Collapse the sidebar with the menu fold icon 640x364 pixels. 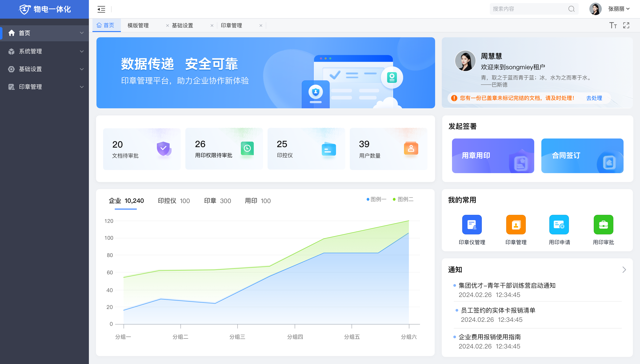coord(101,9)
